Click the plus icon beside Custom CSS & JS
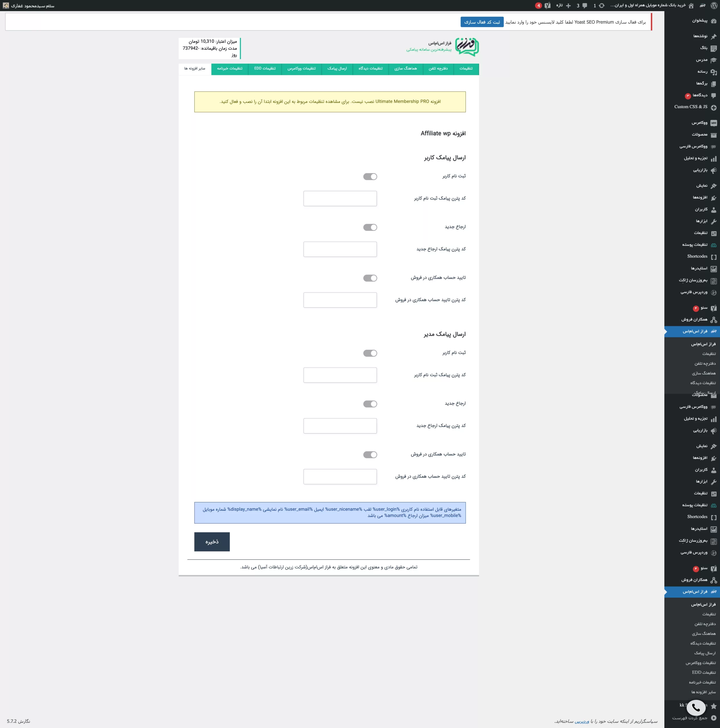This screenshot has height=728, width=720. click(713, 107)
